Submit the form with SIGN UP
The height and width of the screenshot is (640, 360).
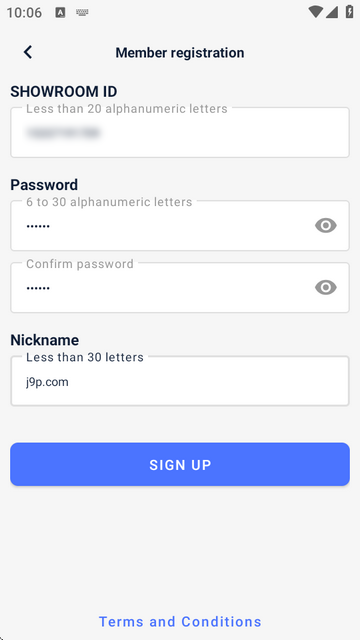[x=180, y=464]
